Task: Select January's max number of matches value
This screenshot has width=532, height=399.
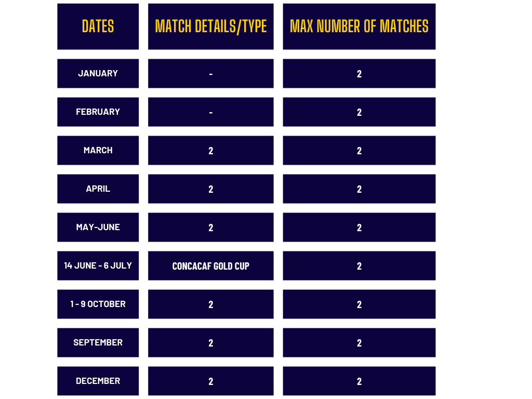Action: 359,74
